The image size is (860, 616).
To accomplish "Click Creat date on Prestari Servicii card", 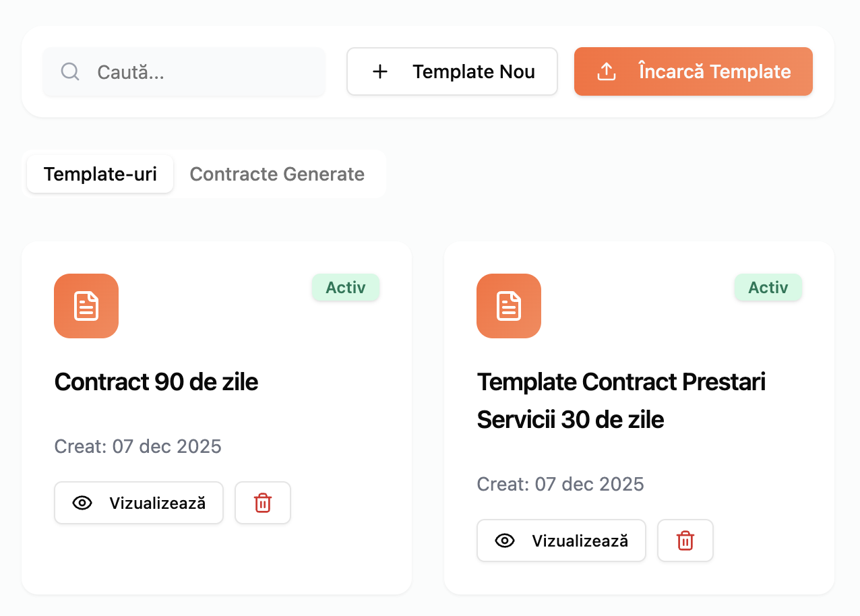I will click(x=561, y=484).
